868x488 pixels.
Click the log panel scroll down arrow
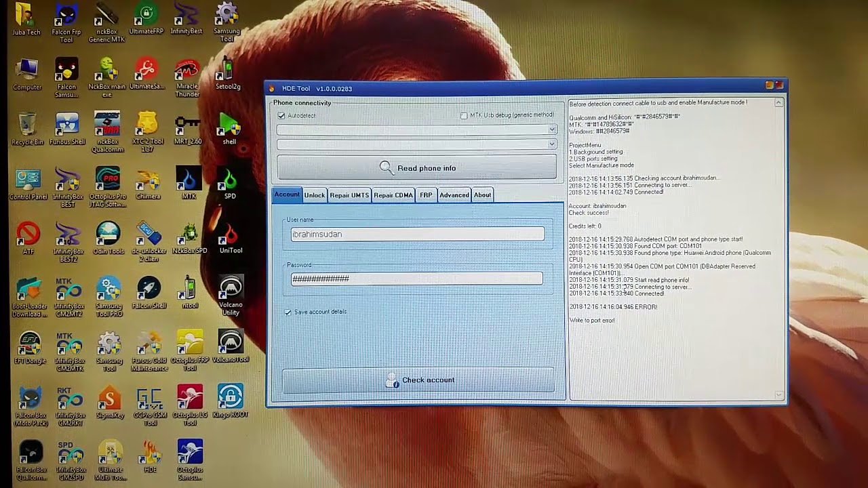click(778, 394)
